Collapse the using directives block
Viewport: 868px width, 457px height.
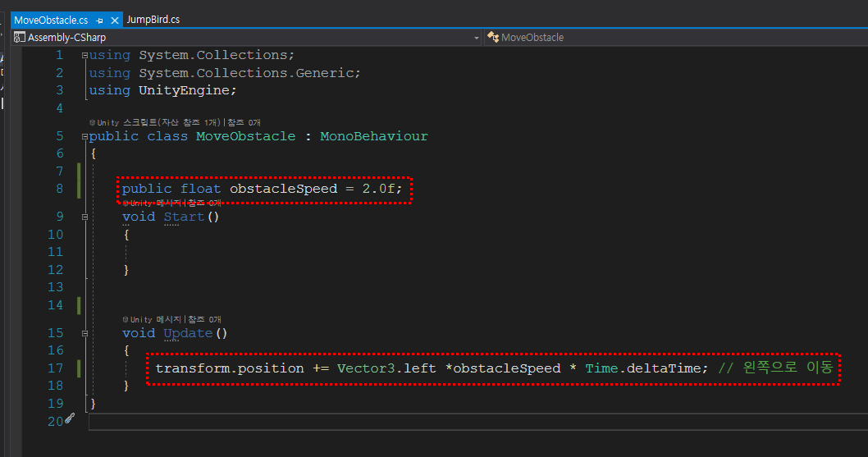click(85, 56)
